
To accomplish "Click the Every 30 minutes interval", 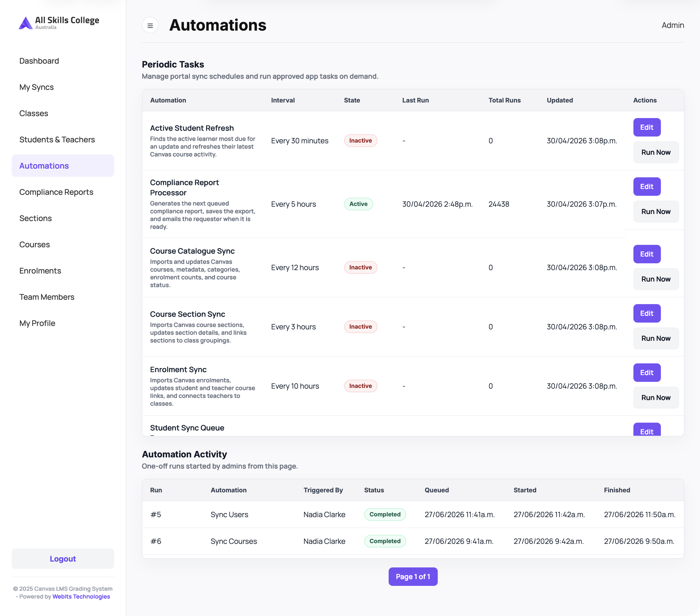I will coord(300,141).
